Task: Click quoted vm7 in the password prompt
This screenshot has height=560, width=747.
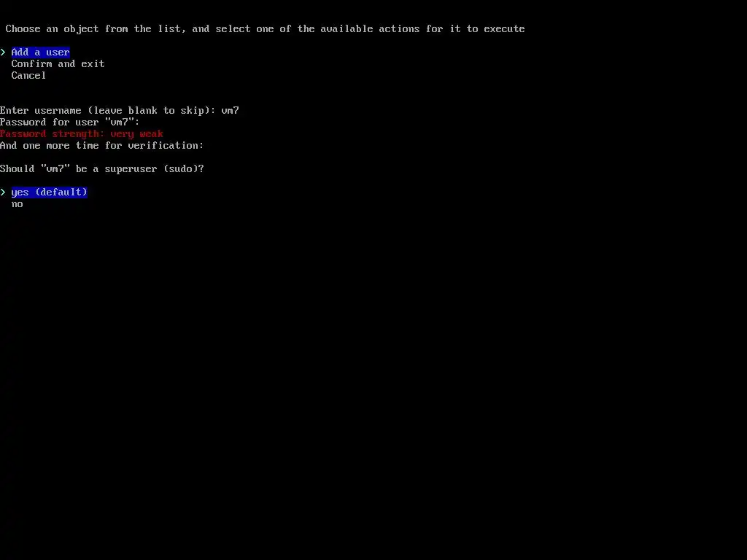Action: [119, 122]
